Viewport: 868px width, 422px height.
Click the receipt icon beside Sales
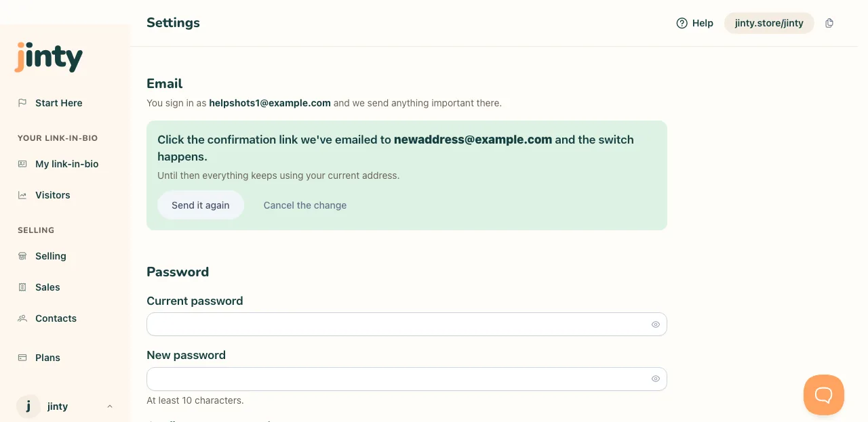coord(22,287)
